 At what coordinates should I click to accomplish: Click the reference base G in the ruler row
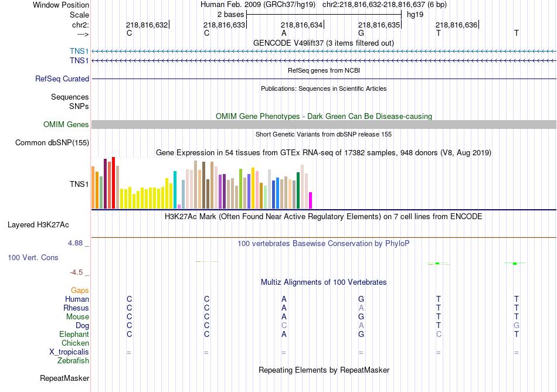pos(361,33)
